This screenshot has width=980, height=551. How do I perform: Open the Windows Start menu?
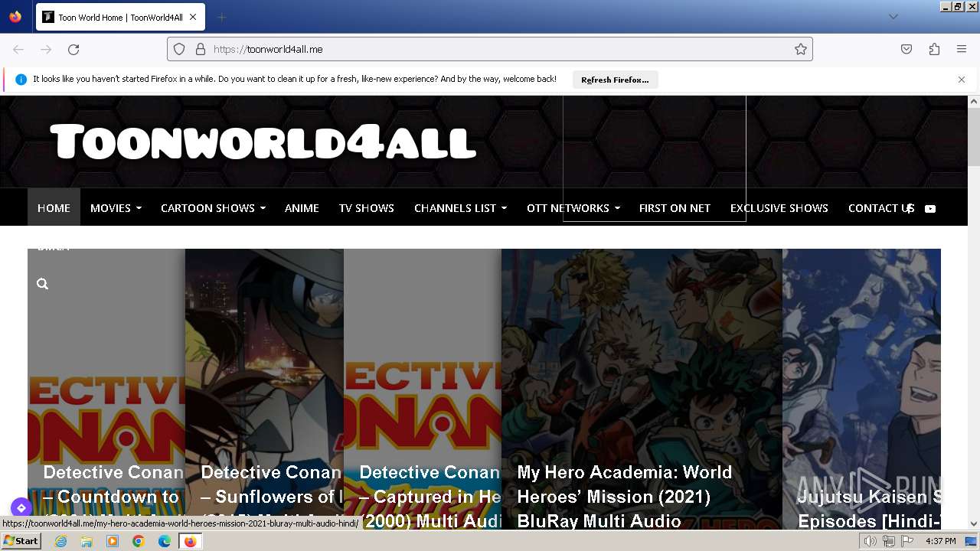21,540
